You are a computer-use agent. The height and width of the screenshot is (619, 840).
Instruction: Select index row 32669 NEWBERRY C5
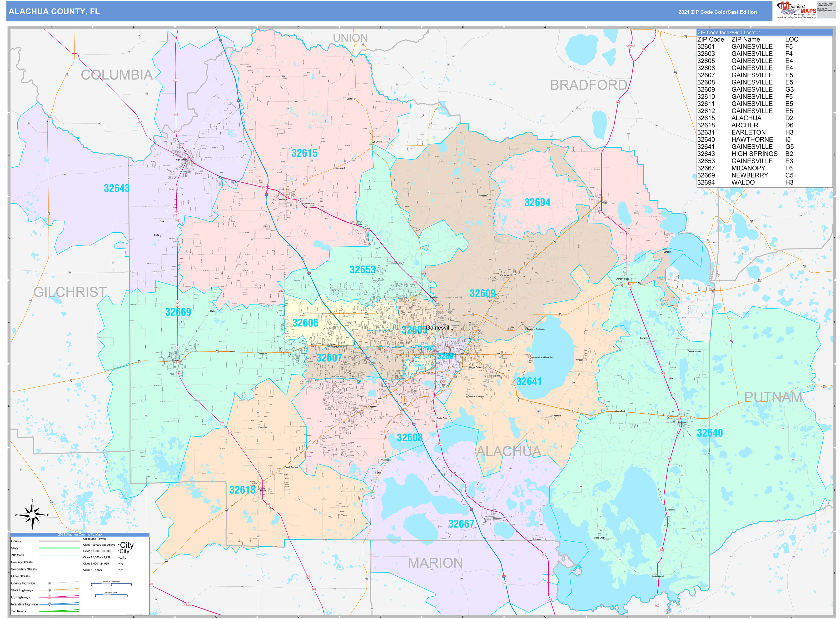pos(745,175)
